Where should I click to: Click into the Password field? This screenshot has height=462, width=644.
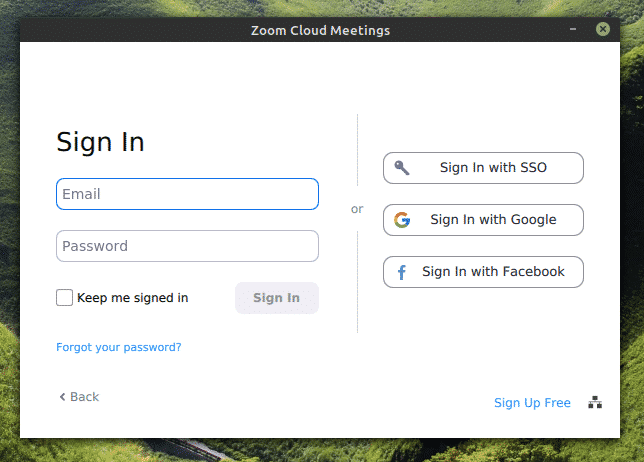click(x=187, y=246)
